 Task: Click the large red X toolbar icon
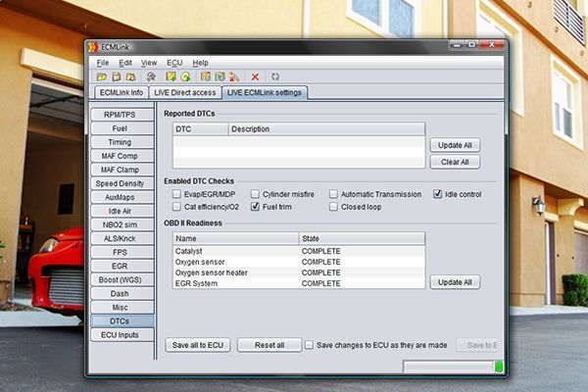pyautogui.click(x=255, y=76)
